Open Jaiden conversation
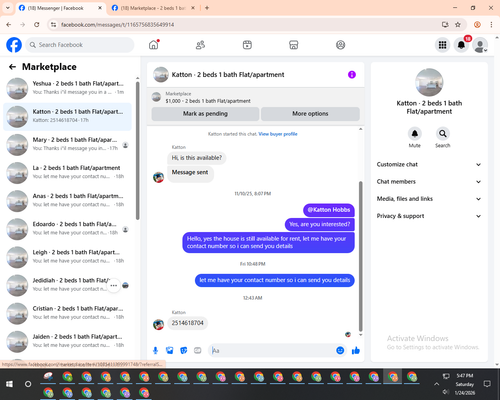 point(67,342)
